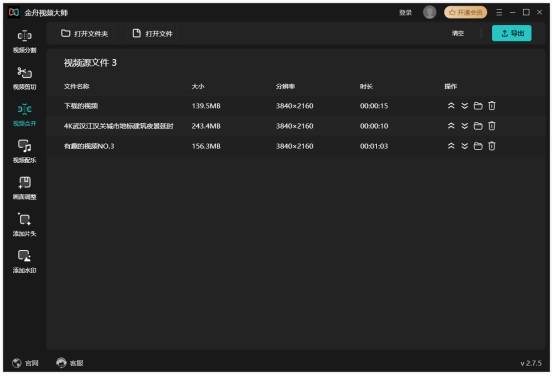This screenshot has width=553, height=376.
Task: Click the 139.5MB size cell
Action: coord(206,106)
